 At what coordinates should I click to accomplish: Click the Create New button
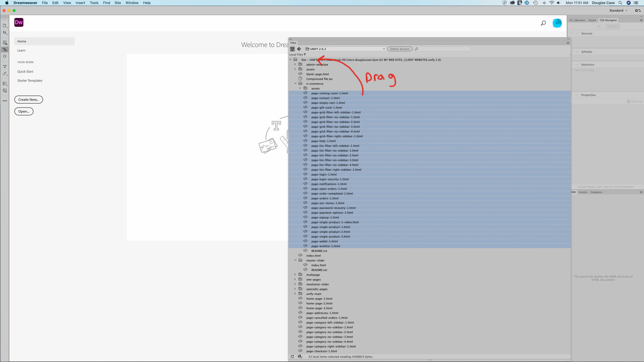[29, 99]
